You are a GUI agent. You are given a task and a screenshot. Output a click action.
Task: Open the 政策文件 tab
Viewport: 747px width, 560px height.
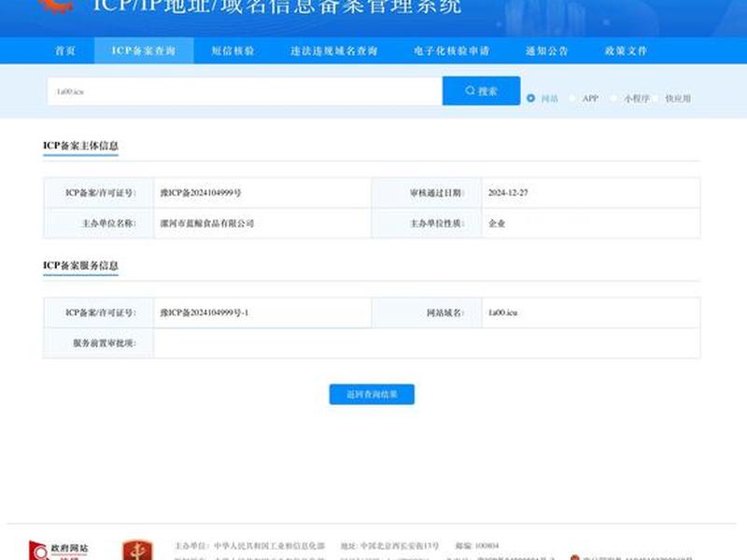626,50
